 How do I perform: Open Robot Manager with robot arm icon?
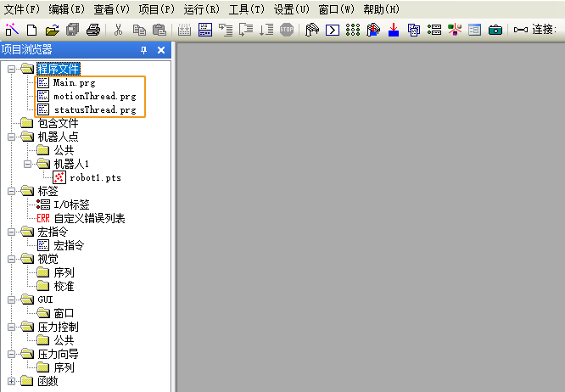(312, 30)
